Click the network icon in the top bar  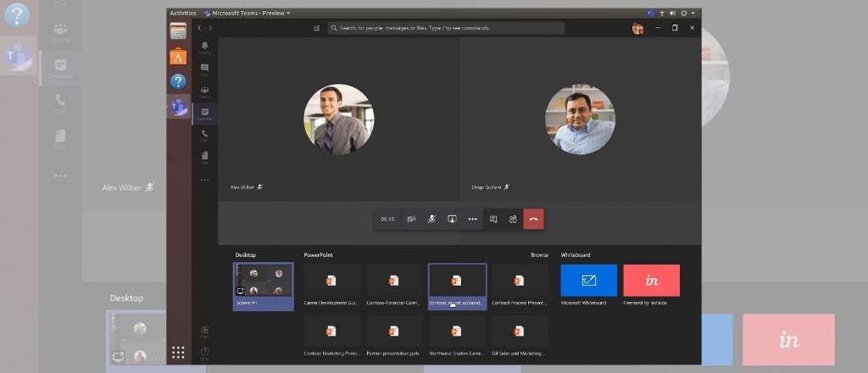tap(662, 14)
